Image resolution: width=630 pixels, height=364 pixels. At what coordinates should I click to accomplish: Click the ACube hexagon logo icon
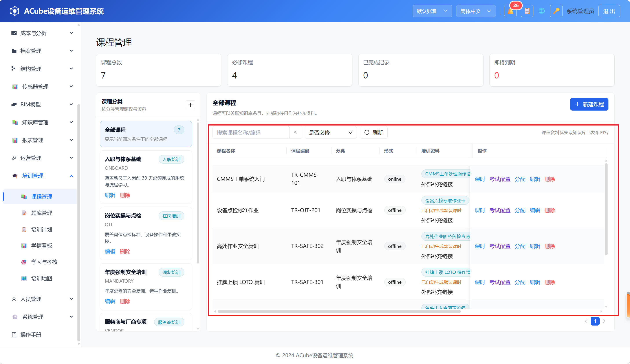pos(15,11)
